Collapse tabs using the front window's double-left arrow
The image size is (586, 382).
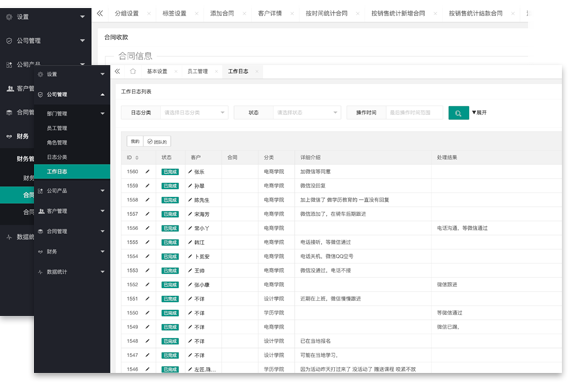(117, 71)
